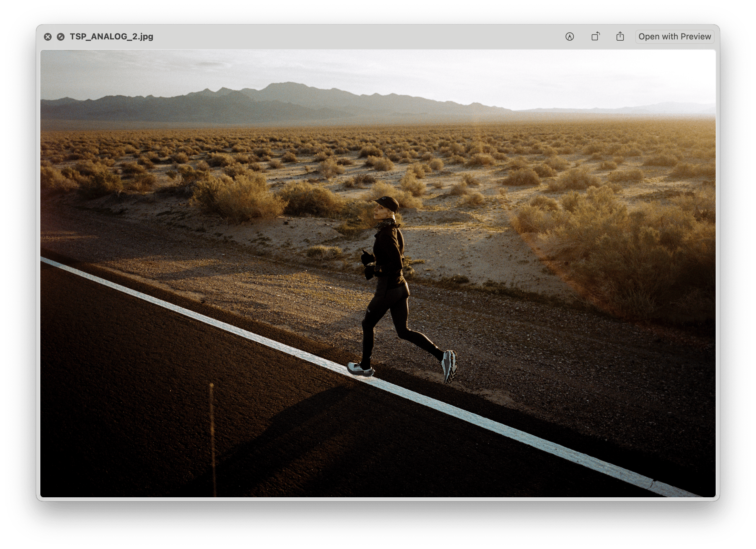756x549 pixels.
Task: Enter full screen with the arrow button
Action: point(61,37)
